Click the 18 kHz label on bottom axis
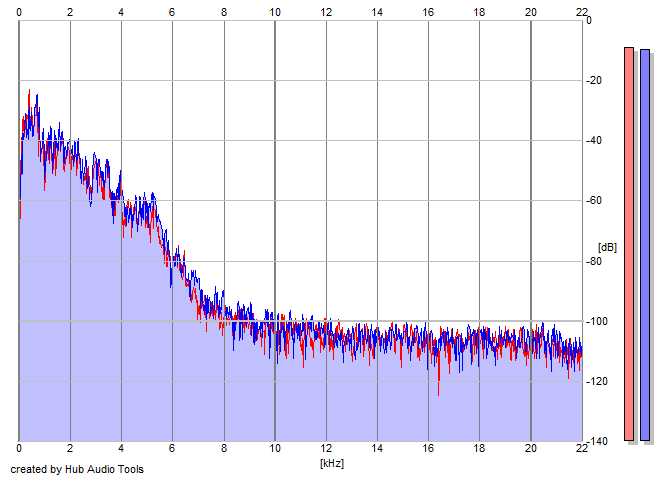664x481 pixels. pyautogui.click(x=479, y=448)
